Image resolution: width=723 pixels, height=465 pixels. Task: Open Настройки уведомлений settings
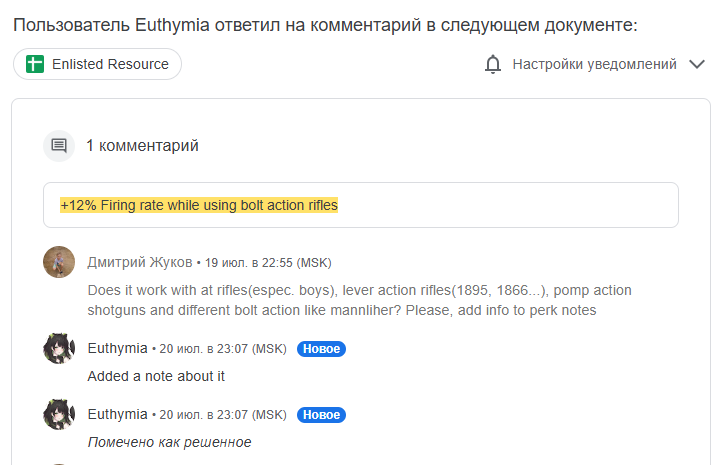(594, 64)
